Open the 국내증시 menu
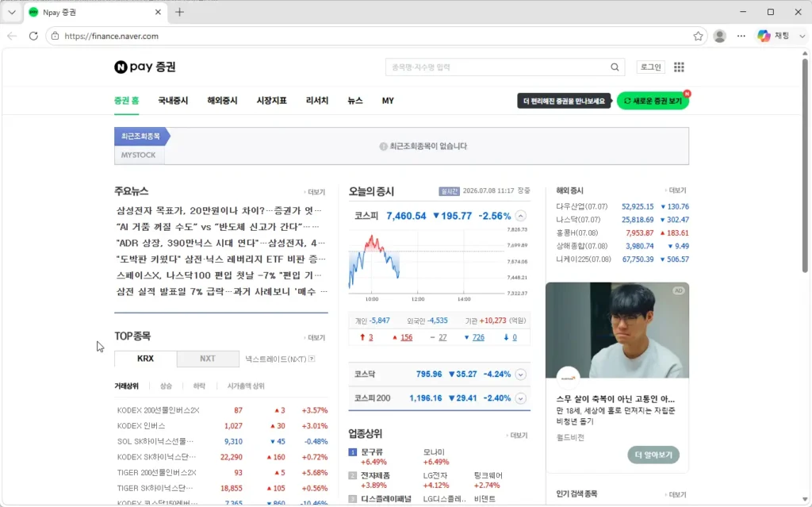 coord(173,101)
